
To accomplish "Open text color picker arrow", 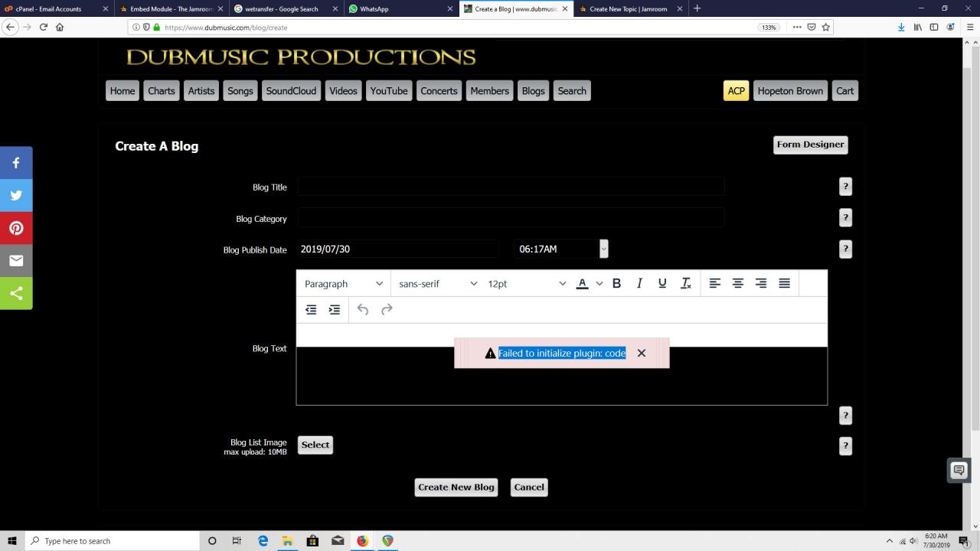I will 599,283.
